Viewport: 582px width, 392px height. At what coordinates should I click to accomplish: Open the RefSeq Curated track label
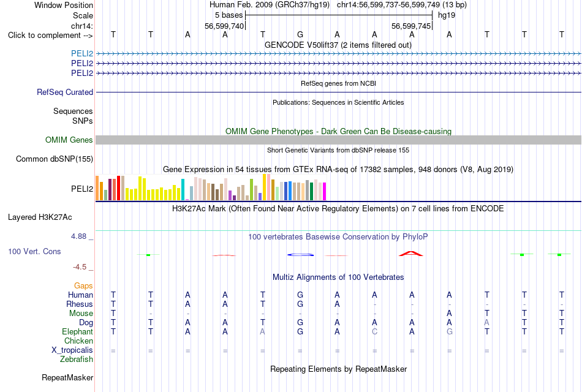(x=65, y=92)
